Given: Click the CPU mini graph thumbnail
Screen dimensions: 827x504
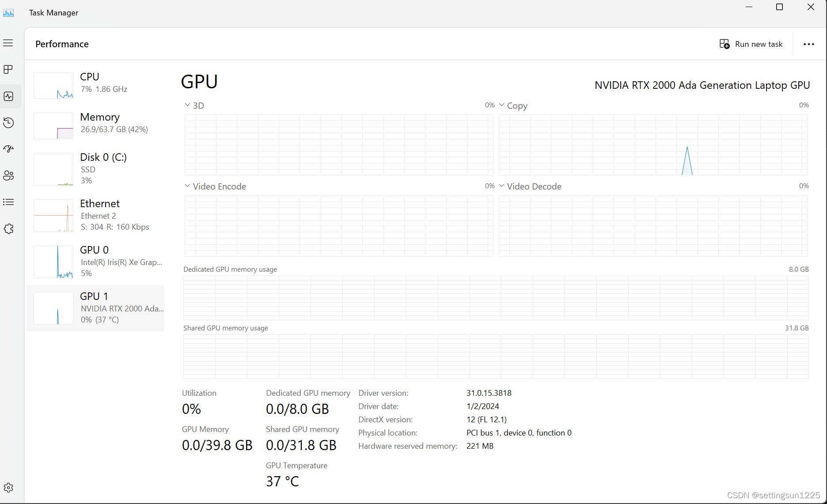Looking at the screenshot, I should coord(53,86).
